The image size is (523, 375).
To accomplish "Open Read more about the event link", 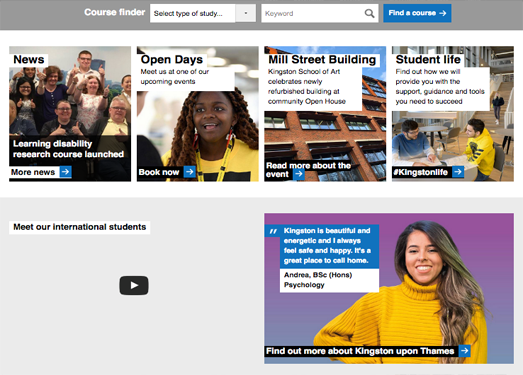I will 308,170.
